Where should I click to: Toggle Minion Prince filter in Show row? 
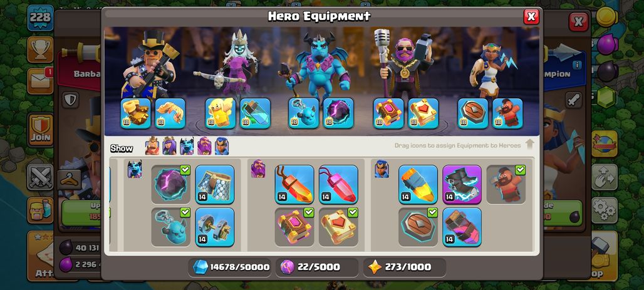tap(187, 146)
